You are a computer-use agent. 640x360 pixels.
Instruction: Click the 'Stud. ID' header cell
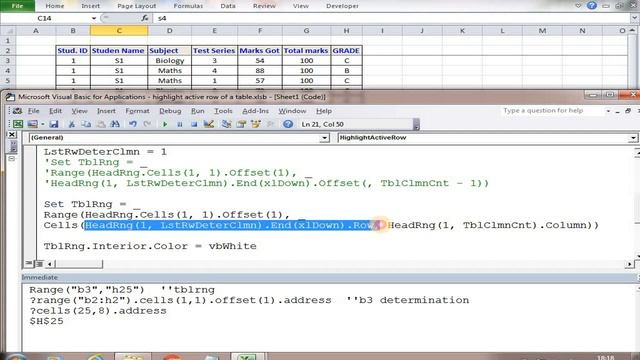point(73,51)
